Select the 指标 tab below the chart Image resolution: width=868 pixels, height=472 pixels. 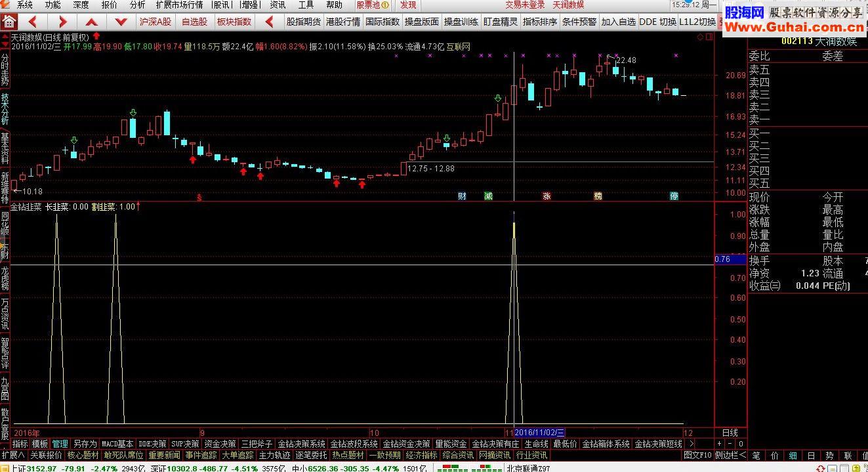(20, 444)
